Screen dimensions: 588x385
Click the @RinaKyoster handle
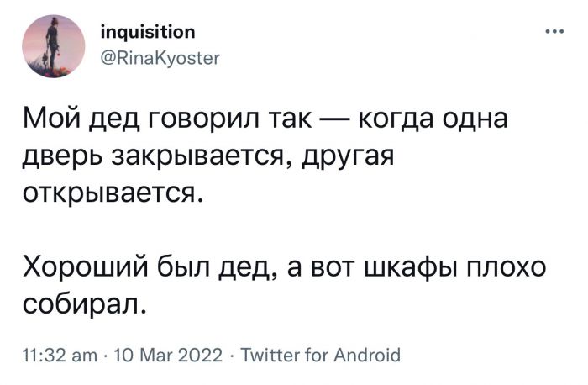[160, 58]
